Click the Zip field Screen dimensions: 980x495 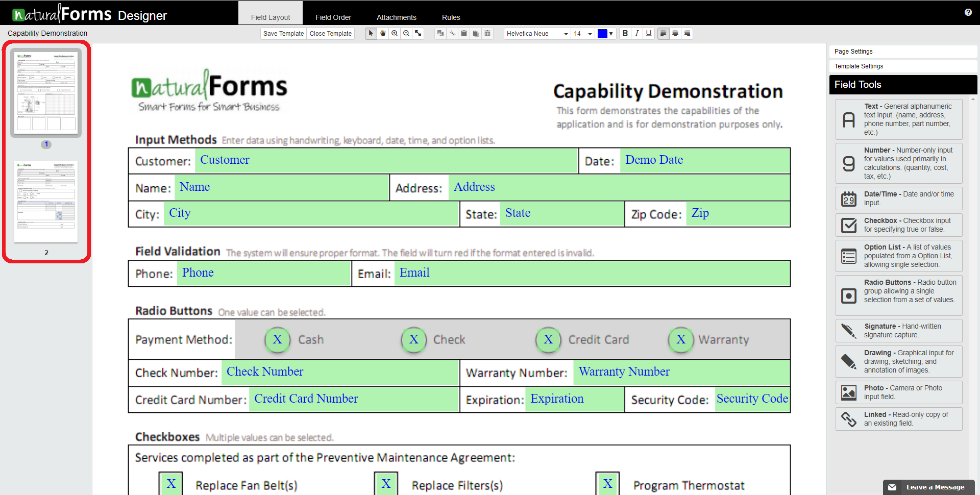click(x=738, y=214)
